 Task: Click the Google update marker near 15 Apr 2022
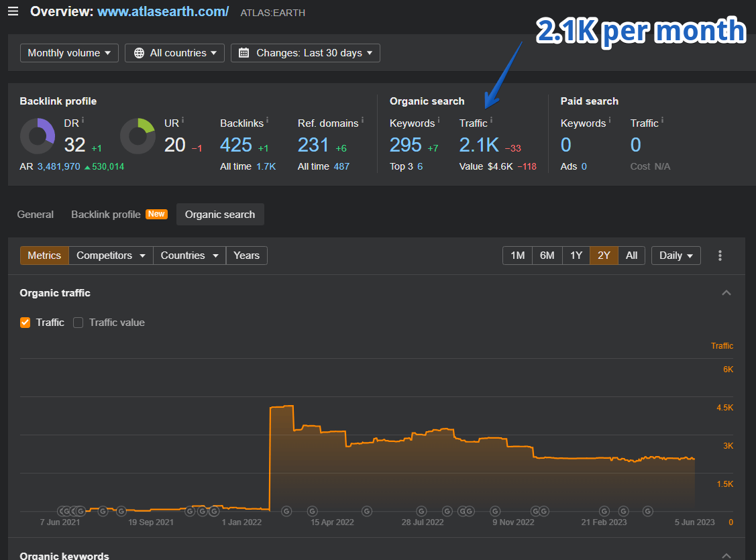click(x=313, y=511)
